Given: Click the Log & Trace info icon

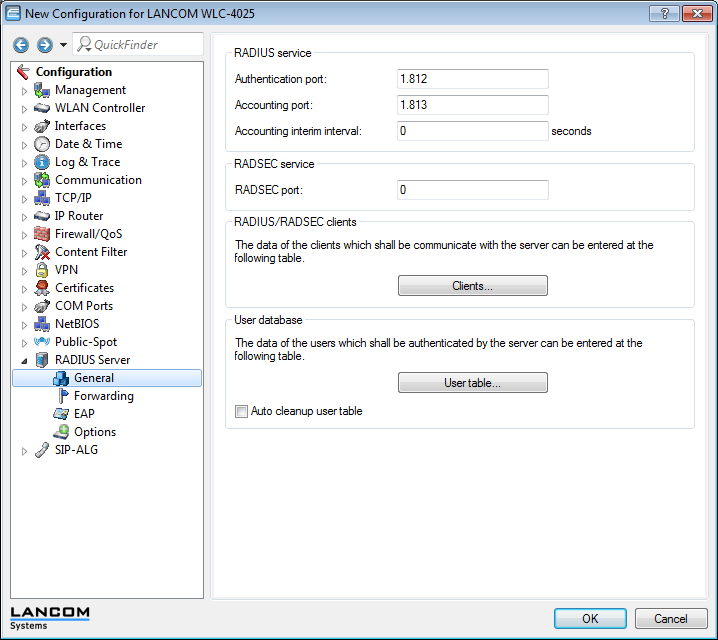Looking at the screenshot, I should pyautogui.click(x=42, y=162).
